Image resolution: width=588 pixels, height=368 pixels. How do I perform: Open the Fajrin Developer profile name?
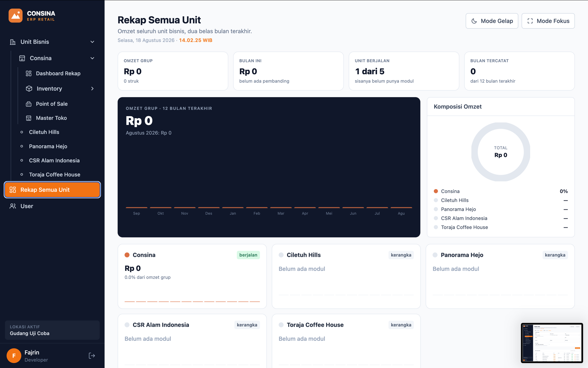(32, 352)
